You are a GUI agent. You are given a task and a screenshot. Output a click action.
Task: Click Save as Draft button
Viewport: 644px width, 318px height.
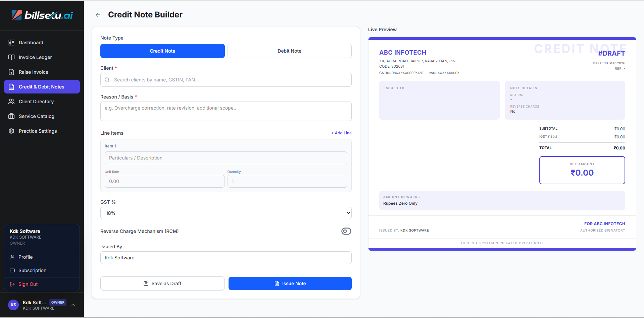pyautogui.click(x=162, y=283)
